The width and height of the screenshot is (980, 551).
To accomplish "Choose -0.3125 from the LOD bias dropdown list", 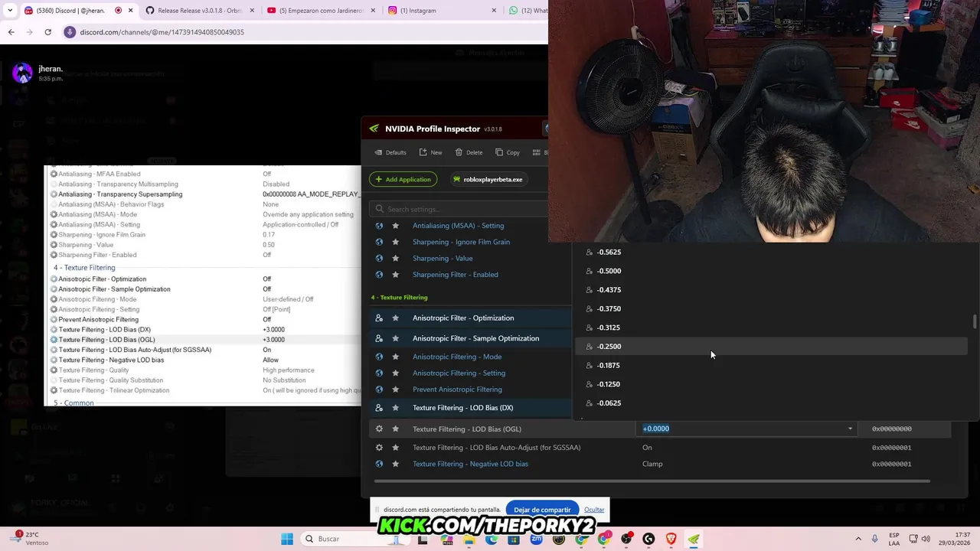I will (772, 328).
